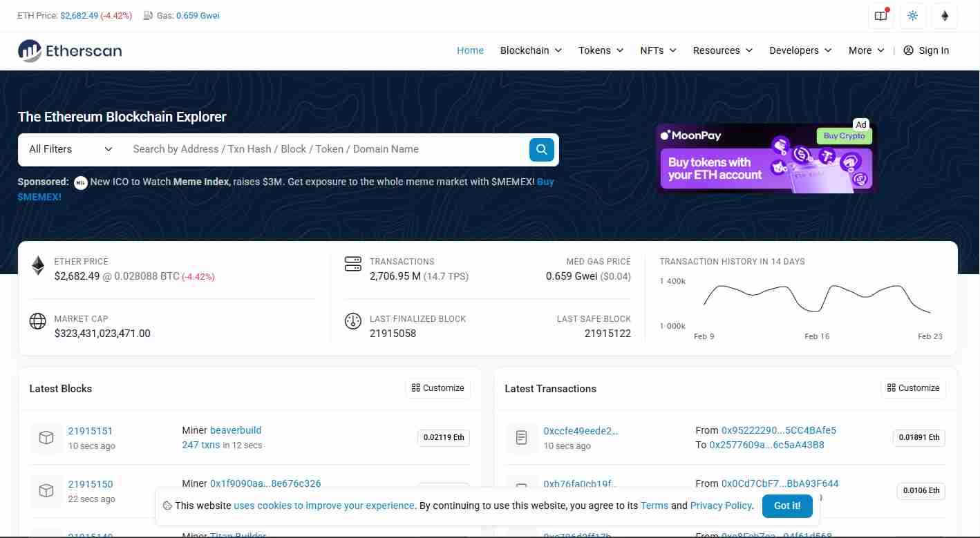Viewport: 980px width, 538px height.
Task: Open the Ethereum network selector icon
Action: [x=945, y=16]
